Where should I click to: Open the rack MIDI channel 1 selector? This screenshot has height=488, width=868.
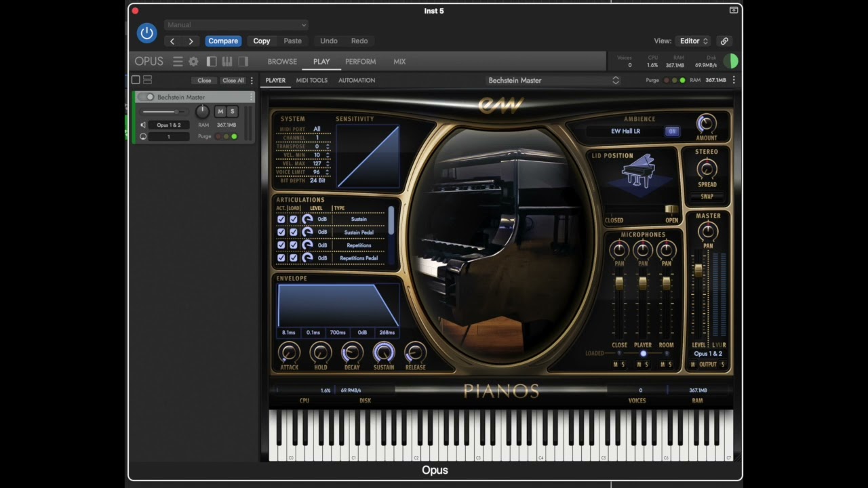tap(169, 136)
